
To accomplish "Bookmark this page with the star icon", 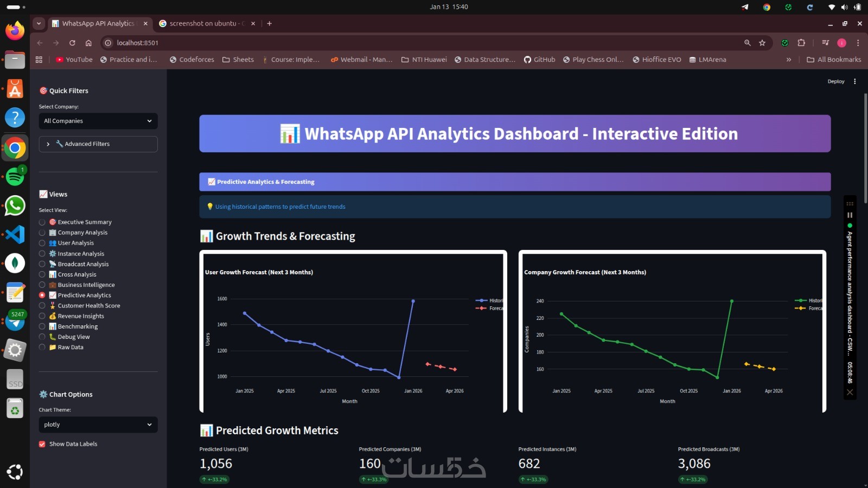I will [762, 43].
